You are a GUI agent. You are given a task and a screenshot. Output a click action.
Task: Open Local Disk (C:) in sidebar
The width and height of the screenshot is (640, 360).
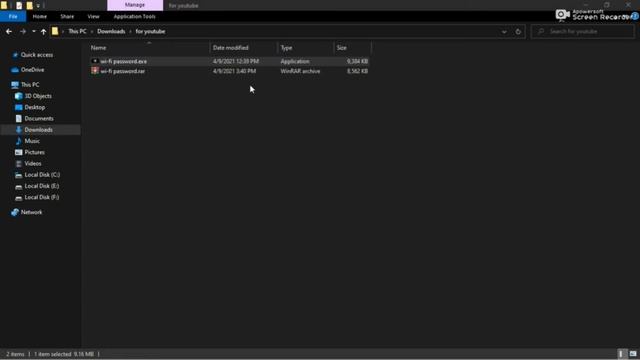click(x=42, y=175)
